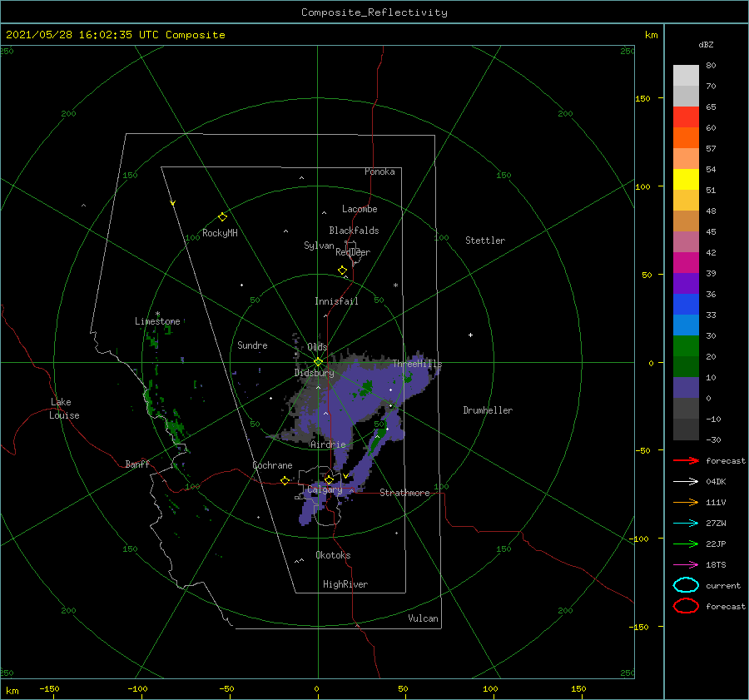Click the Strathmore label
Viewport: 749px width, 700px height.
pyautogui.click(x=404, y=493)
